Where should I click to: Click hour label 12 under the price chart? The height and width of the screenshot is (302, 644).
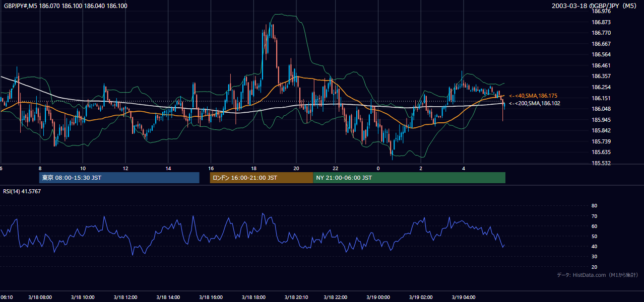(125, 168)
